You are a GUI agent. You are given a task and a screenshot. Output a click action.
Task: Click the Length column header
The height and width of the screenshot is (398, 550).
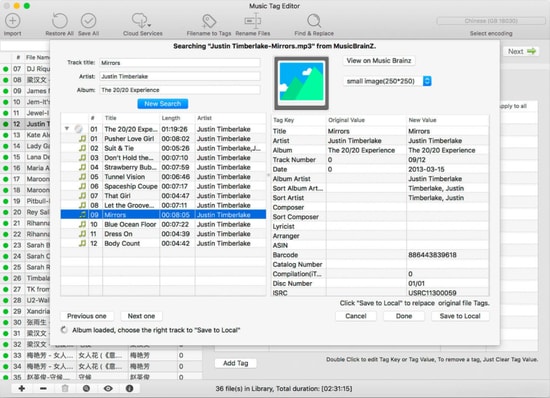click(x=177, y=118)
